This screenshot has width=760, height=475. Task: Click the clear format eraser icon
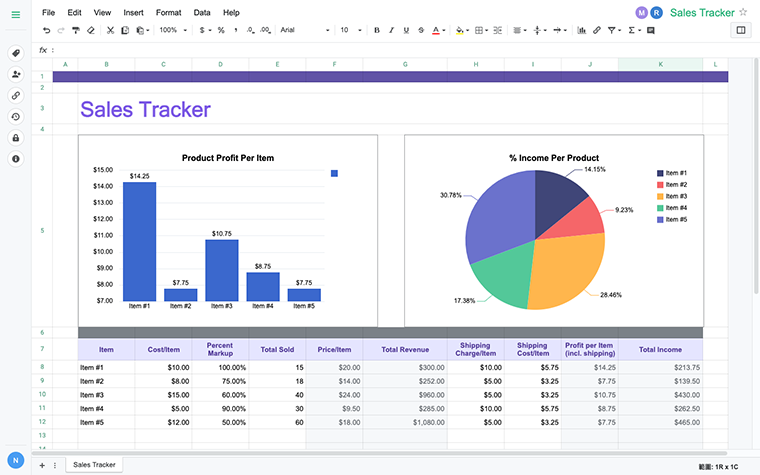(91, 31)
